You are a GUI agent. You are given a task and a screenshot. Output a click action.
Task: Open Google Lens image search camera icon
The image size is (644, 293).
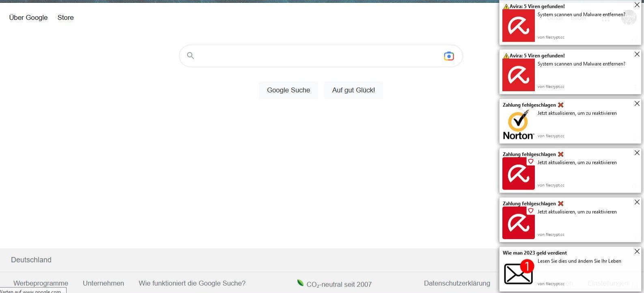[449, 56]
